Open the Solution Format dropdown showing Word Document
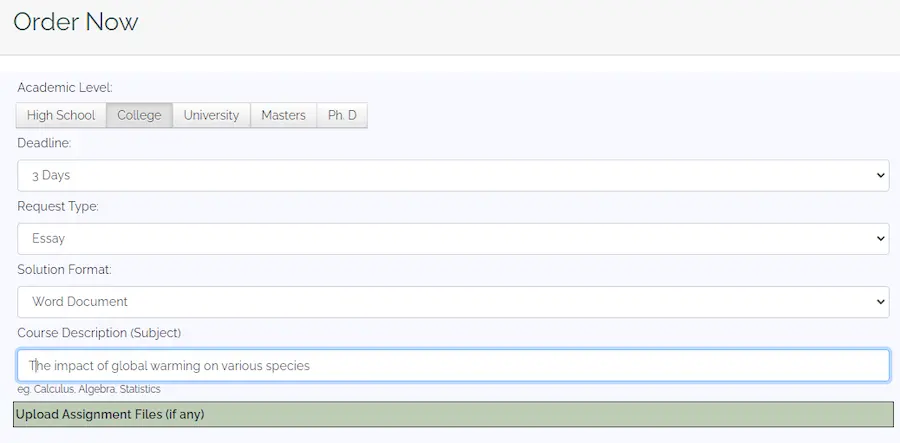The image size is (900, 443). pos(453,302)
